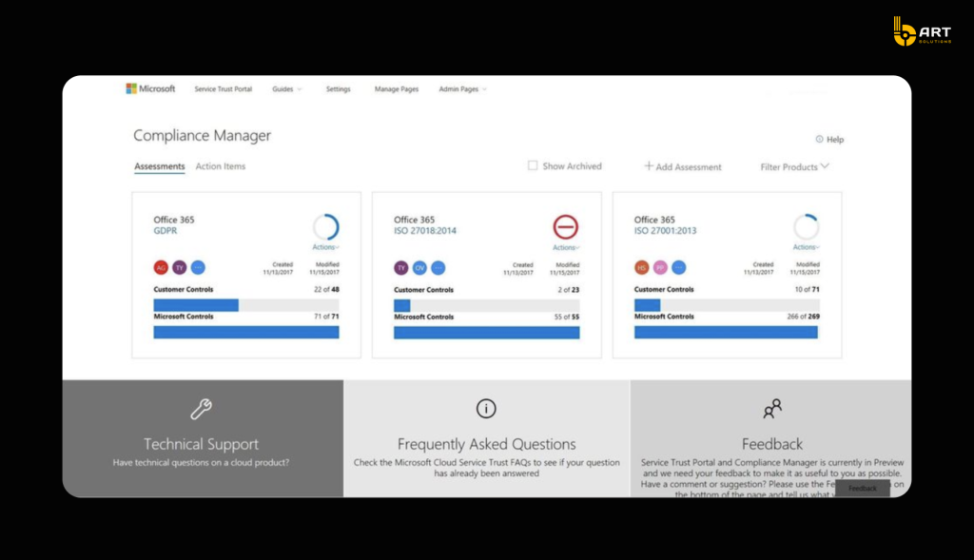The image size is (974, 560).
Task: Click the AG avatar on GDPR card
Action: (161, 267)
